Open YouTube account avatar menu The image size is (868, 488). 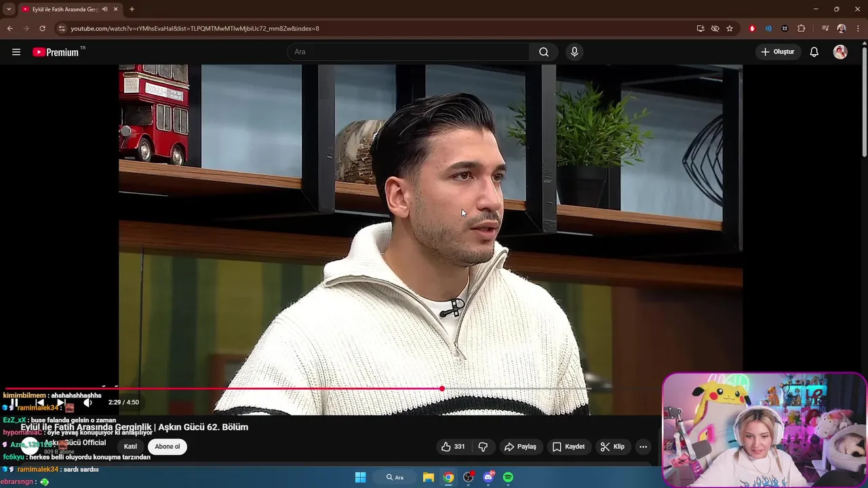[840, 52]
